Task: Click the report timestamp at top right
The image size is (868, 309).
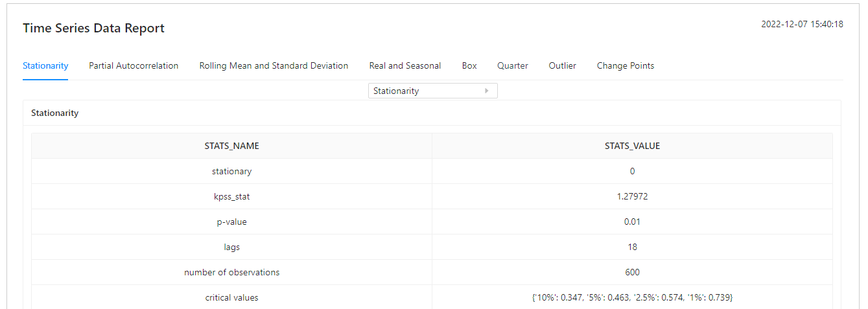Action: [802, 24]
